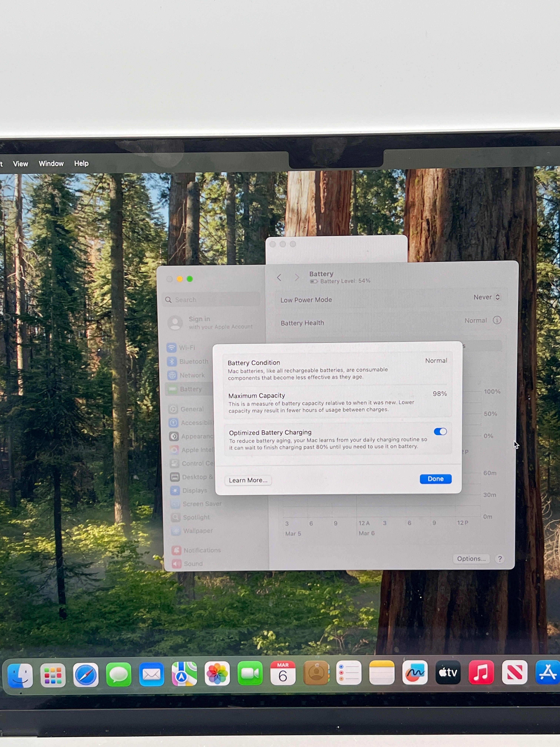The height and width of the screenshot is (747, 560).
Task: Click the Search field in System Settings
Action: [212, 300]
